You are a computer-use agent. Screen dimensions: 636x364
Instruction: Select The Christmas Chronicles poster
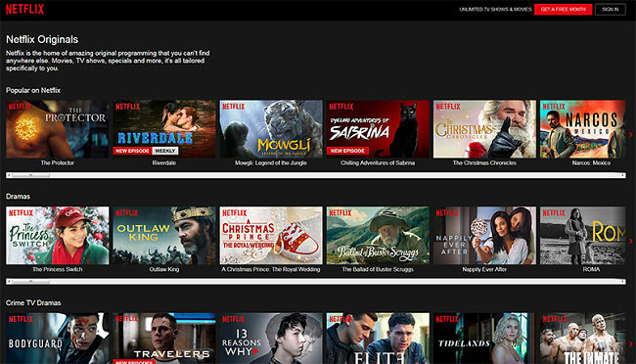[484, 129]
